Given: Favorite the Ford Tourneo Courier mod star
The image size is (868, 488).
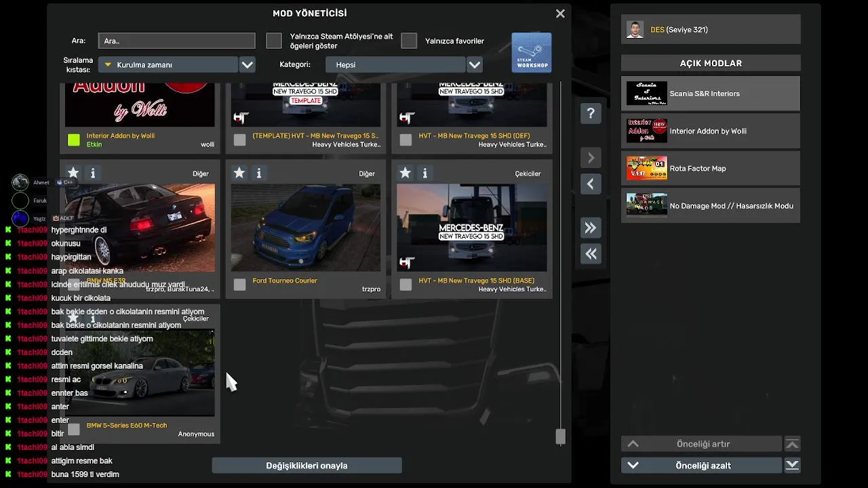Looking at the screenshot, I should [x=239, y=173].
